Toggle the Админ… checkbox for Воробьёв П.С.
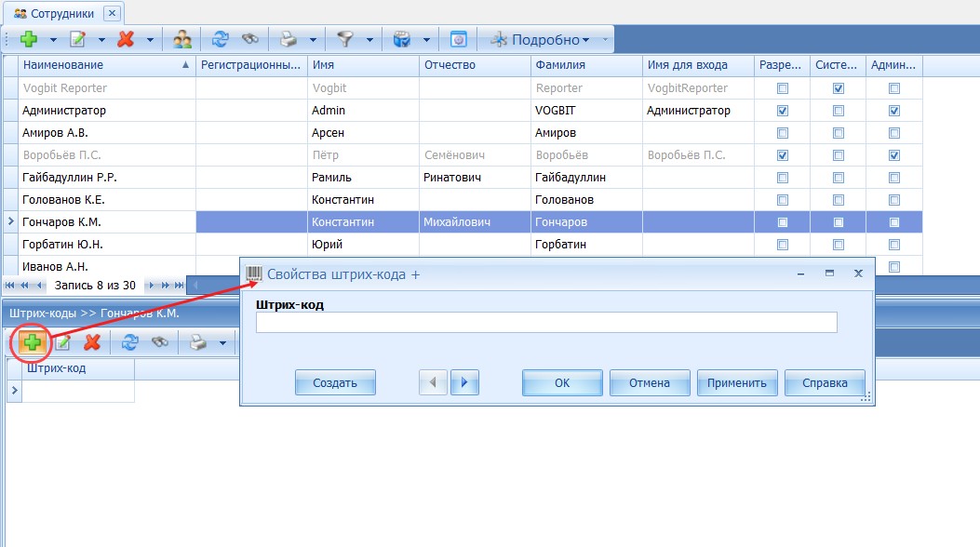This screenshot has height=547, width=980. click(x=893, y=155)
